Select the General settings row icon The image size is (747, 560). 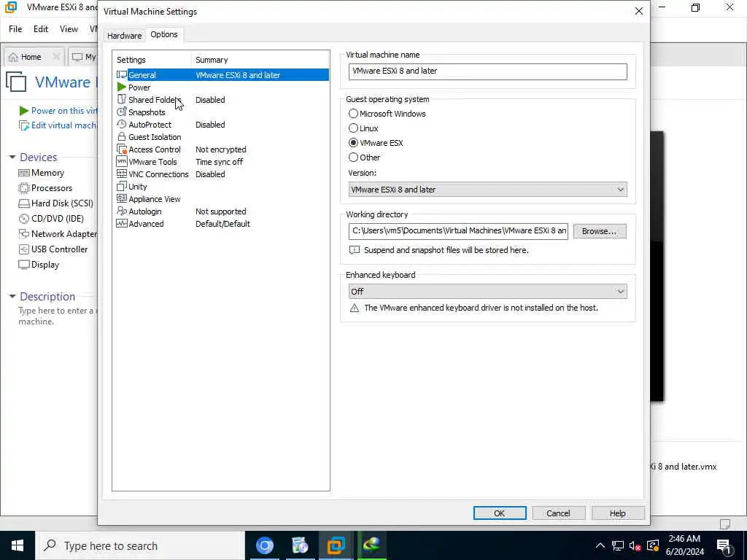click(122, 75)
